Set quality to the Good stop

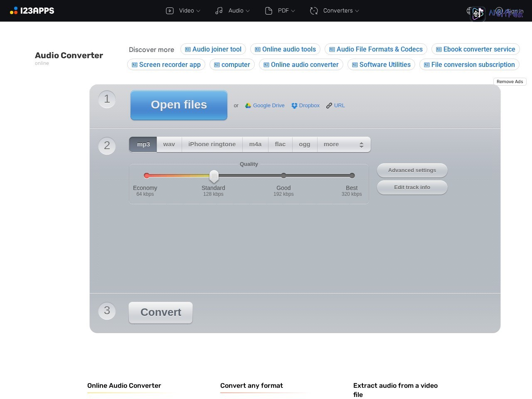click(283, 175)
